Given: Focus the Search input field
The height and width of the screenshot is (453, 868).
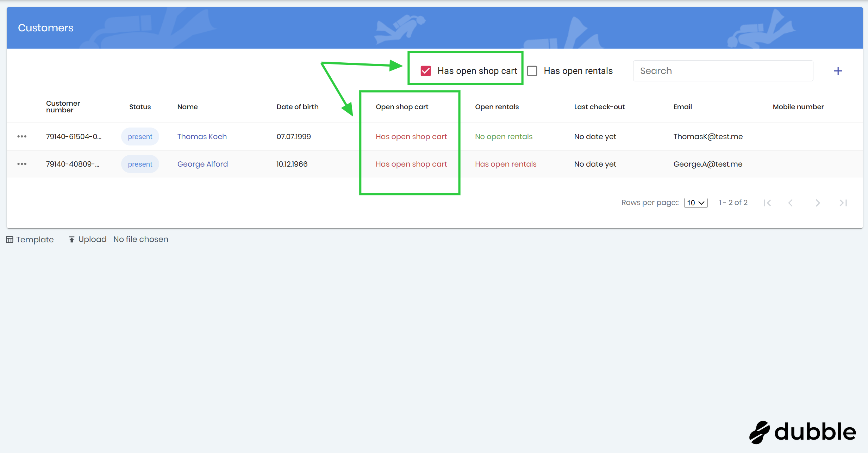Looking at the screenshot, I should [723, 71].
